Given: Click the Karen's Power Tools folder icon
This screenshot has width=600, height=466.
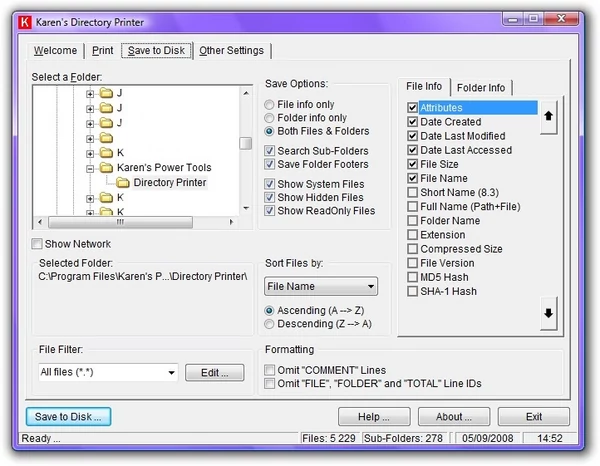Looking at the screenshot, I should coord(106,168).
